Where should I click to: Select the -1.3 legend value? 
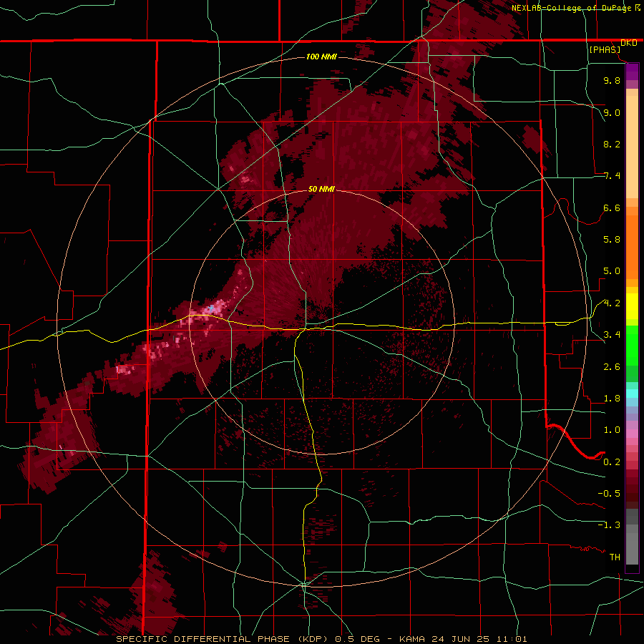tap(609, 525)
